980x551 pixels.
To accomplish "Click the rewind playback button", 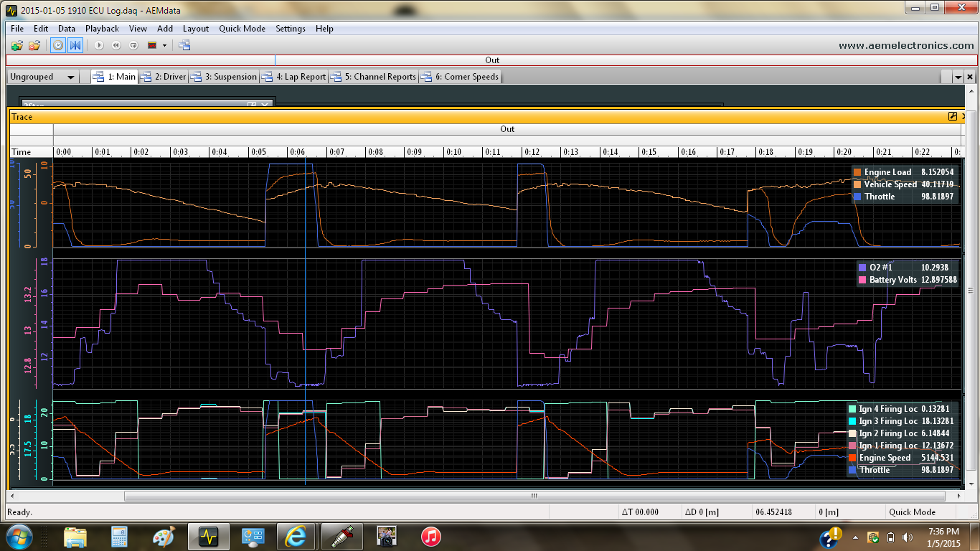I will [116, 45].
